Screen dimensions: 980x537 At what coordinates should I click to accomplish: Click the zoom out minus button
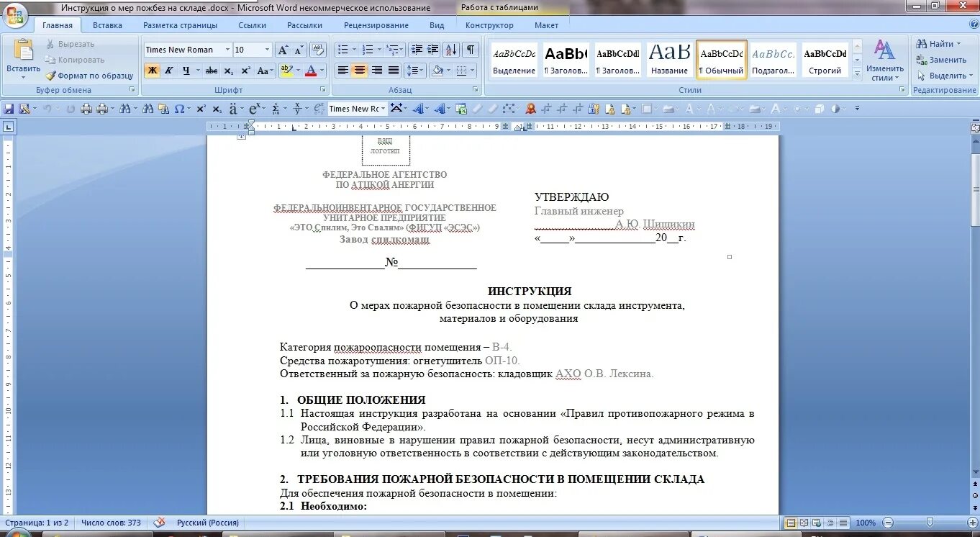(889, 523)
